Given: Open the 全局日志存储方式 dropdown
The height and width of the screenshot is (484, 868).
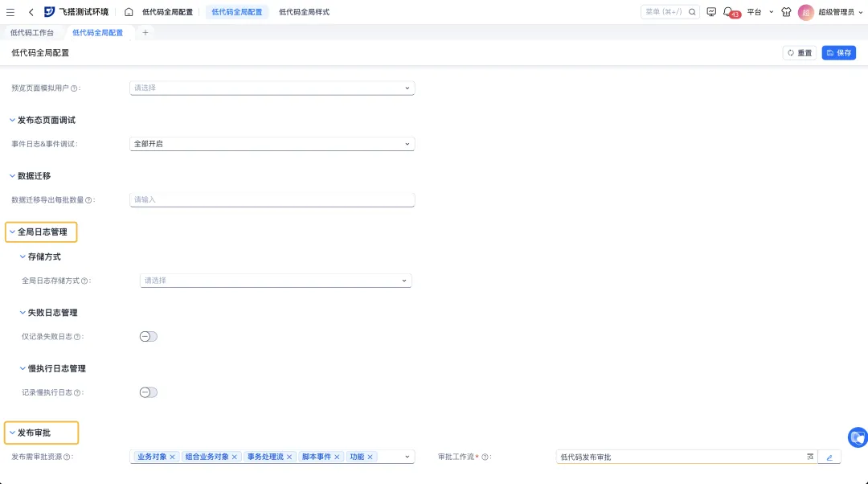Looking at the screenshot, I should point(275,281).
